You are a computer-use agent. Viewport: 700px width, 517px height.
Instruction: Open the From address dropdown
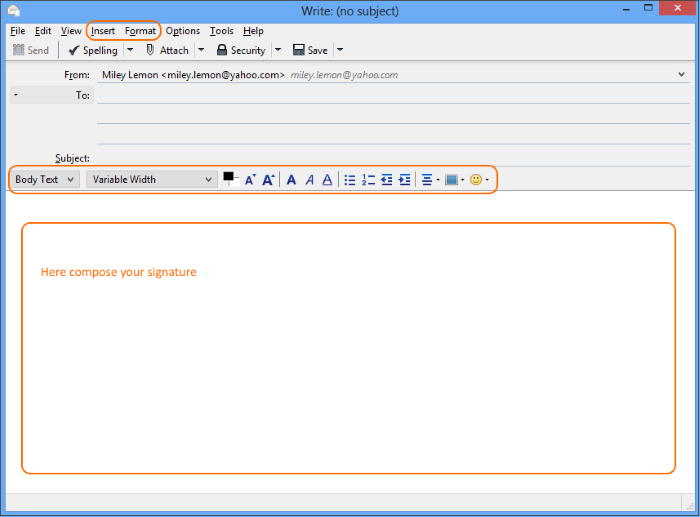681,75
